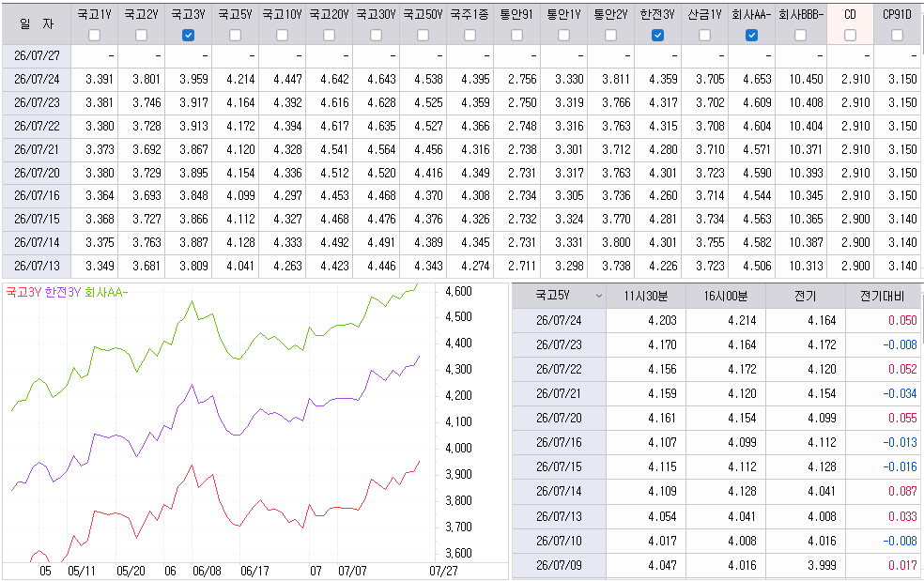Click the 전기 column header
This screenshot has height=581, width=924.
pyautogui.click(x=805, y=296)
